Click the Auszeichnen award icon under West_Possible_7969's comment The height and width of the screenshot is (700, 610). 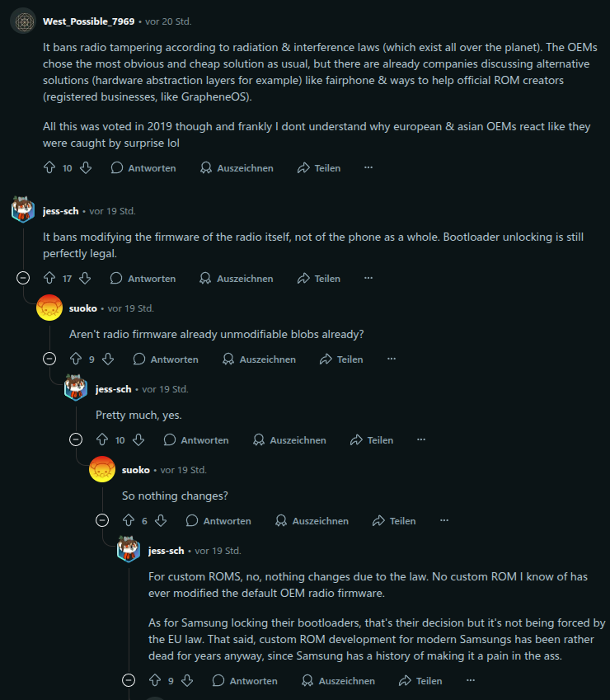coord(206,167)
